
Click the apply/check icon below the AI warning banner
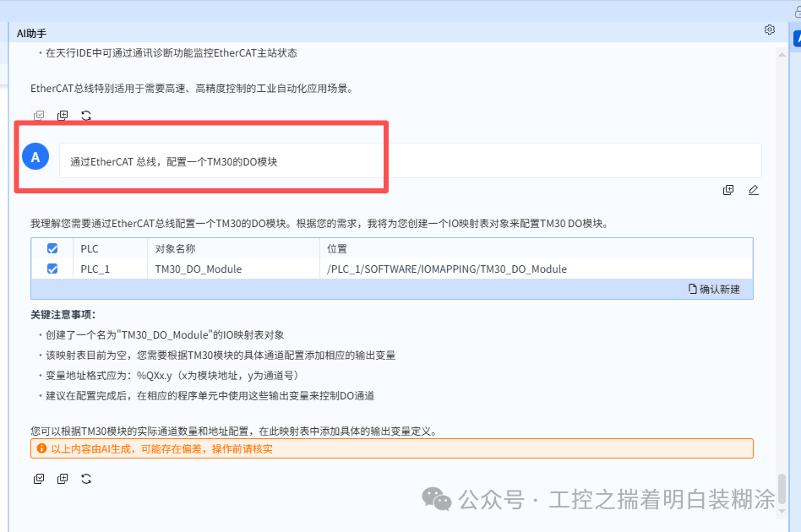point(39,479)
